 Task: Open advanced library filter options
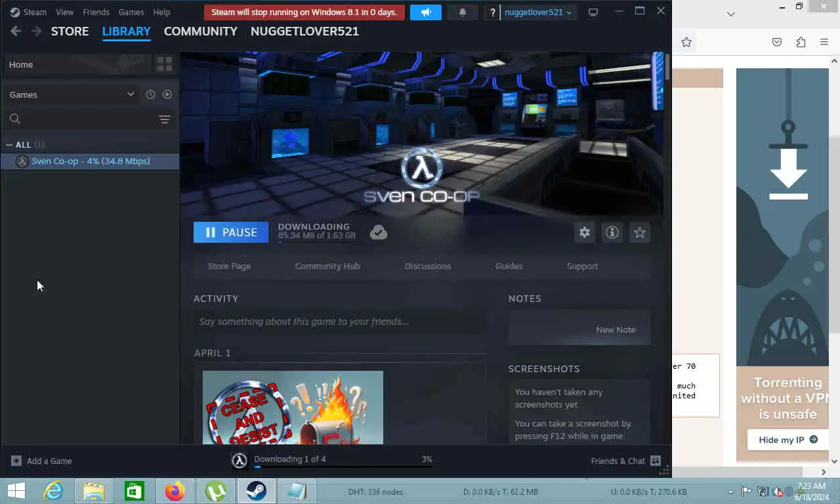[165, 119]
